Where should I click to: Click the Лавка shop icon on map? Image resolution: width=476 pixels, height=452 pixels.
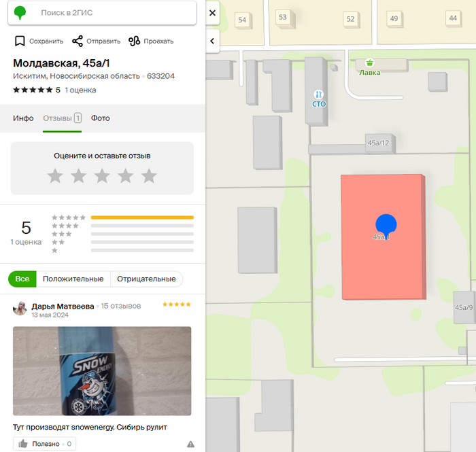pos(369,63)
